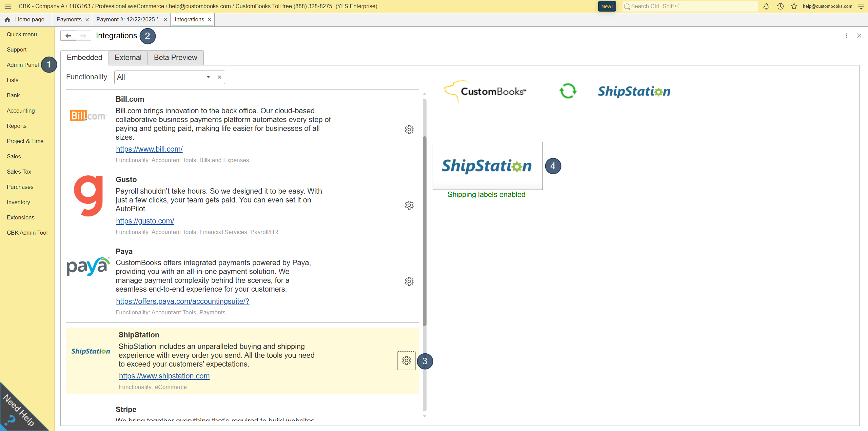Open Bill.com settings gear

tap(409, 130)
